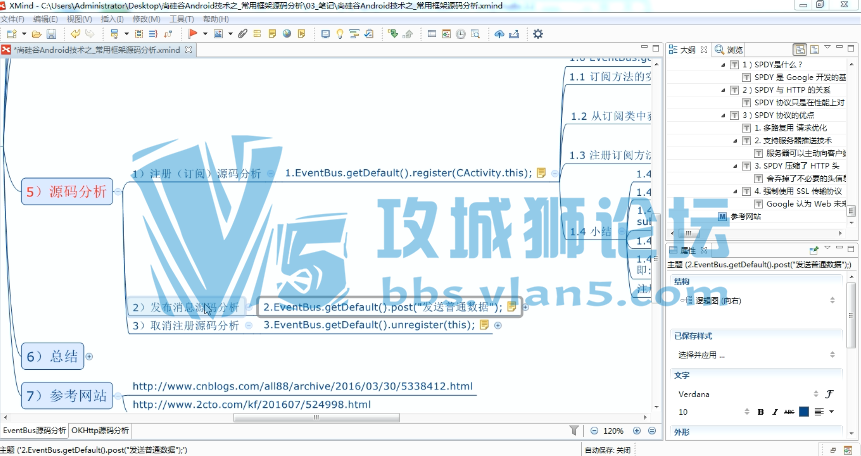Open 插入(I) menu
861x456 pixels.
(112, 19)
